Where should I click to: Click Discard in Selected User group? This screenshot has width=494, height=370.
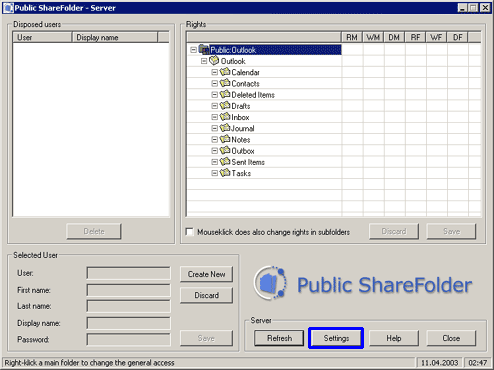206,295
